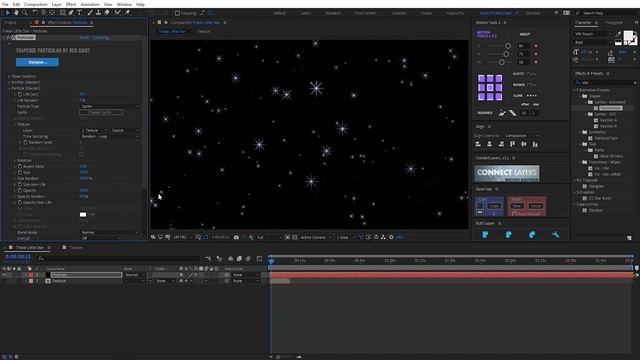640x360 pixels.
Task: Open Active Camera dropdown
Action: (x=315, y=237)
